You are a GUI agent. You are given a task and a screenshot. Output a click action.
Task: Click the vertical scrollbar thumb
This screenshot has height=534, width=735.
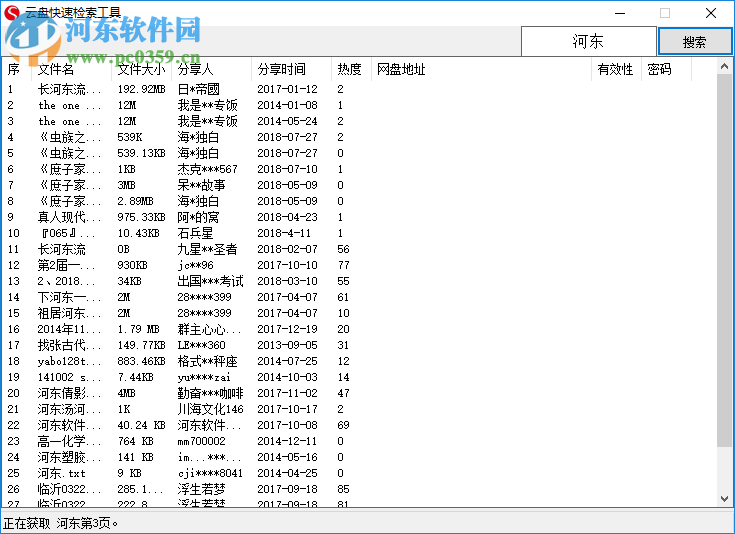(x=724, y=260)
